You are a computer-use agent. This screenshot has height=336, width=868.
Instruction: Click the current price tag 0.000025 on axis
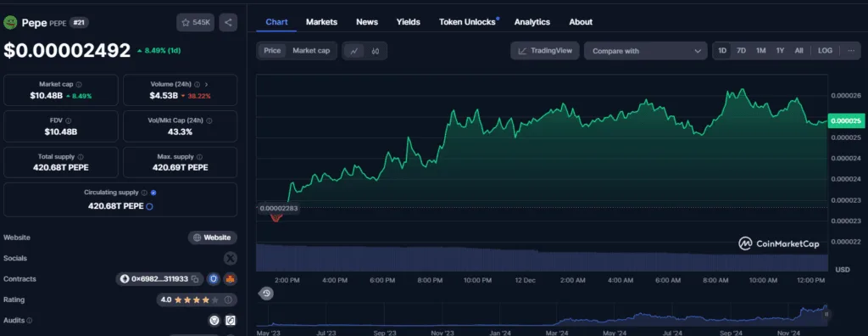point(846,120)
